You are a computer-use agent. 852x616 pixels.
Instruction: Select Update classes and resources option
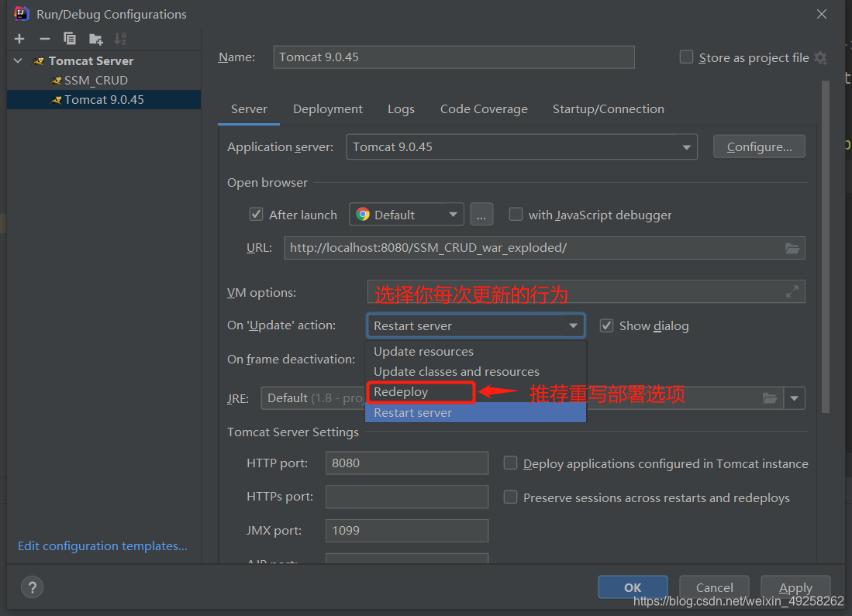(x=476, y=372)
